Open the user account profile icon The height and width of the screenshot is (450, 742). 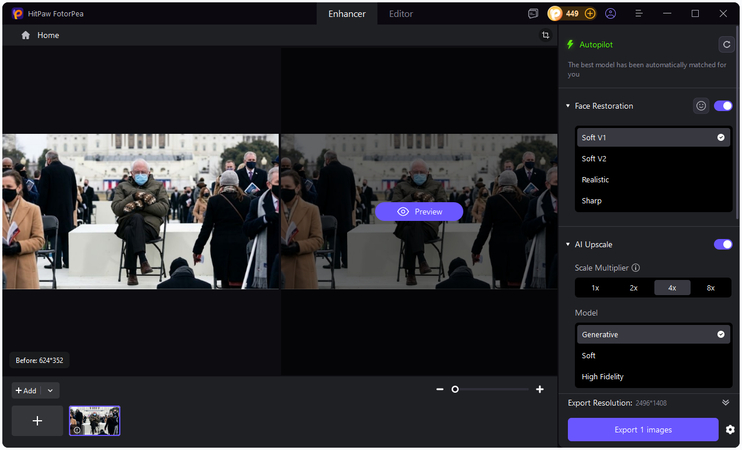pos(610,14)
